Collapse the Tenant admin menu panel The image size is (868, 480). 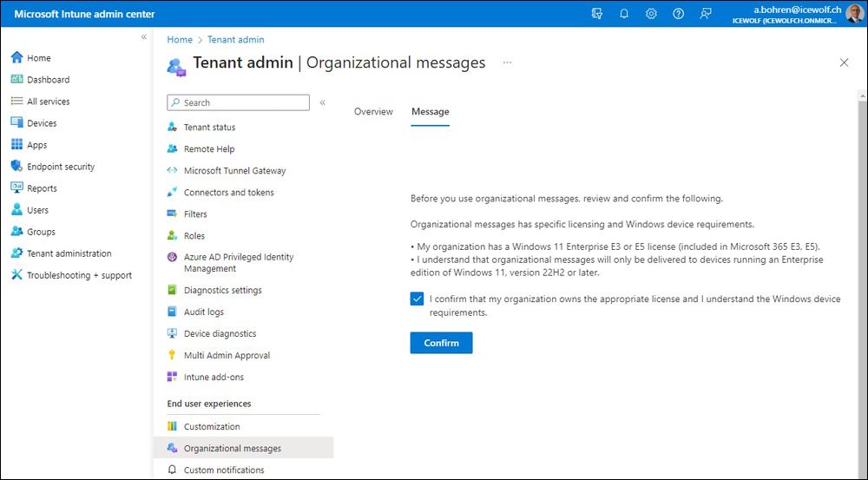pos(323,102)
